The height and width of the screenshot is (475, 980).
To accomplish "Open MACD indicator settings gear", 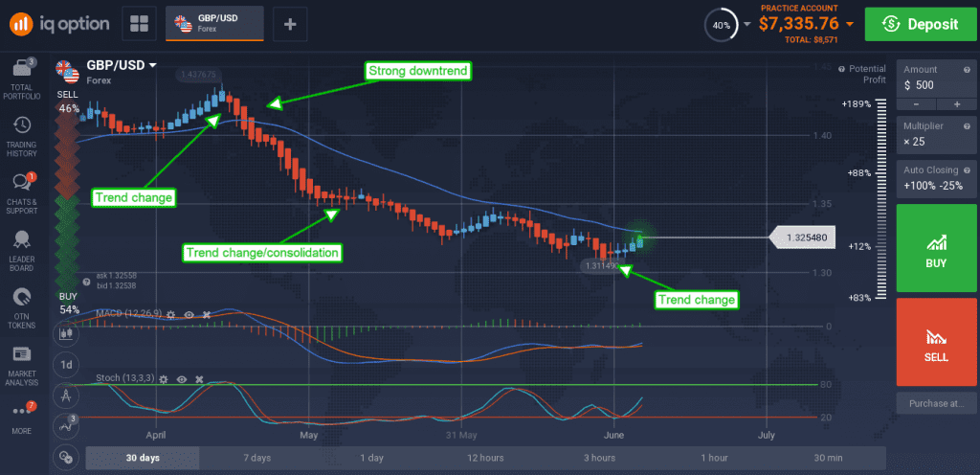I will point(170,314).
